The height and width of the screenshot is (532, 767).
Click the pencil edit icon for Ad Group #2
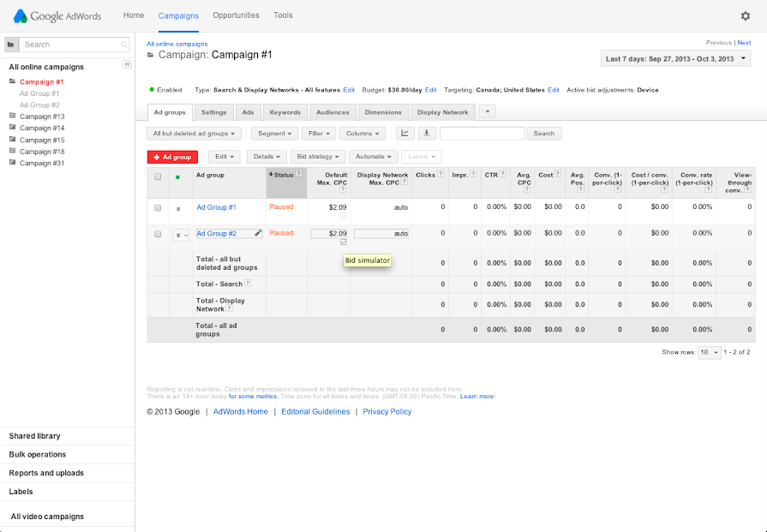258,233
